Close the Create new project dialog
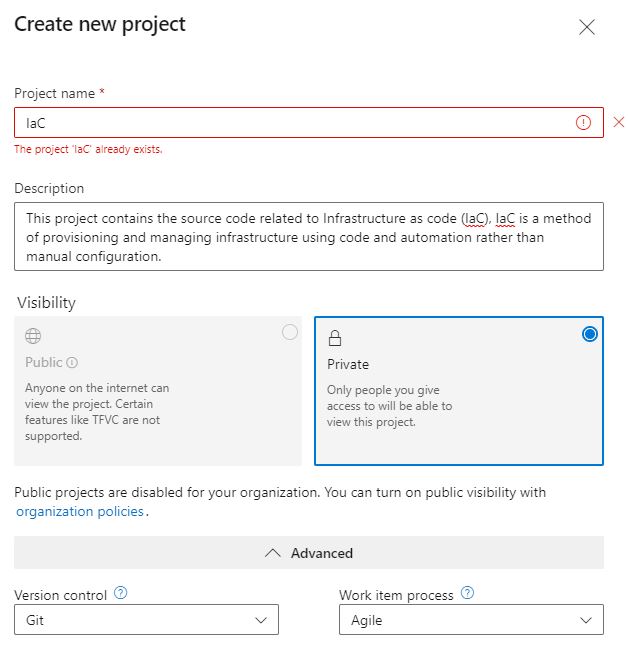The image size is (628, 654). tap(586, 27)
